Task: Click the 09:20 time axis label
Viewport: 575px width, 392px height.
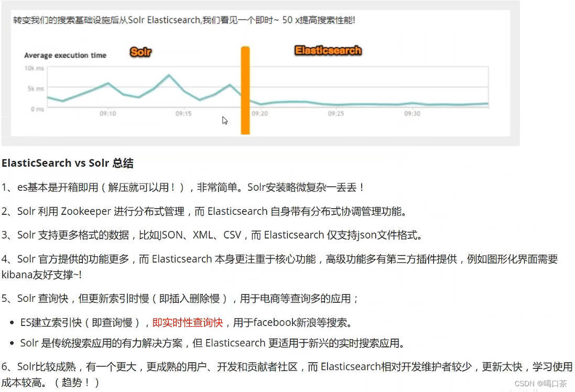Action: pyautogui.click(x=259, y=114)
